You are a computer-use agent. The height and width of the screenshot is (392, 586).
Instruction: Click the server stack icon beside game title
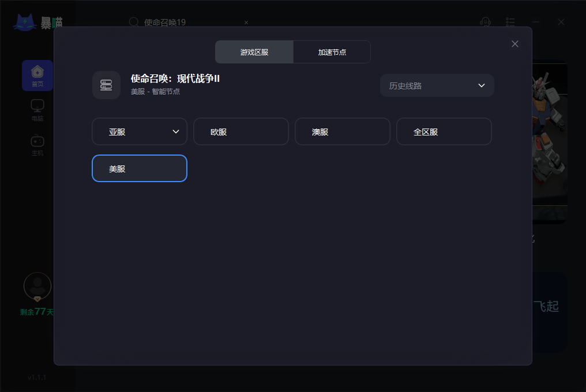click(106, 85)
